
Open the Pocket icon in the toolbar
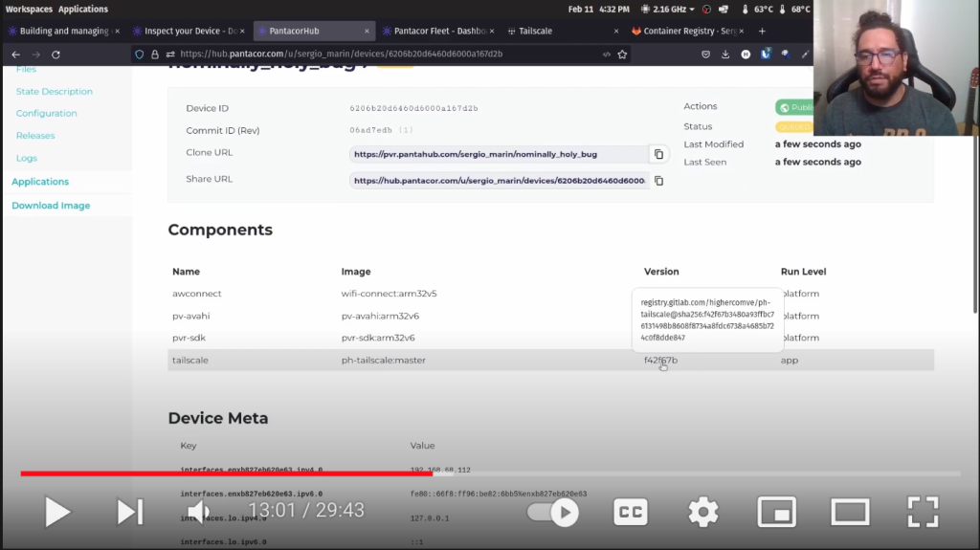(705, 55)
